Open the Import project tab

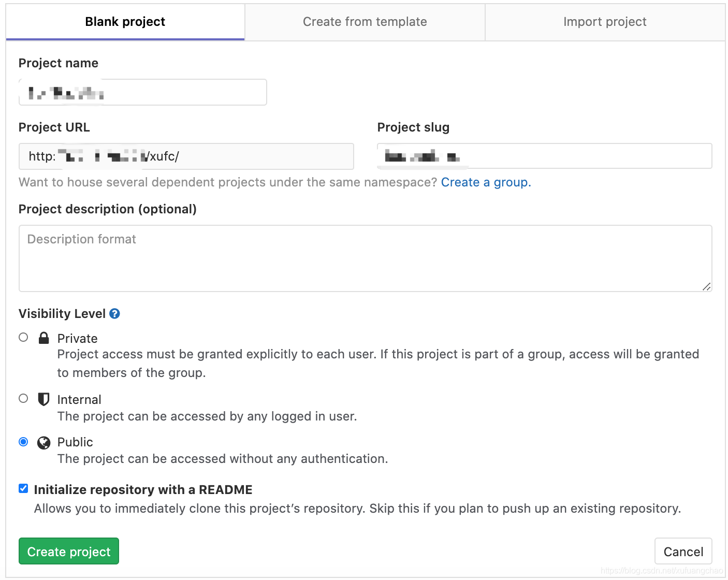[605, 22]
